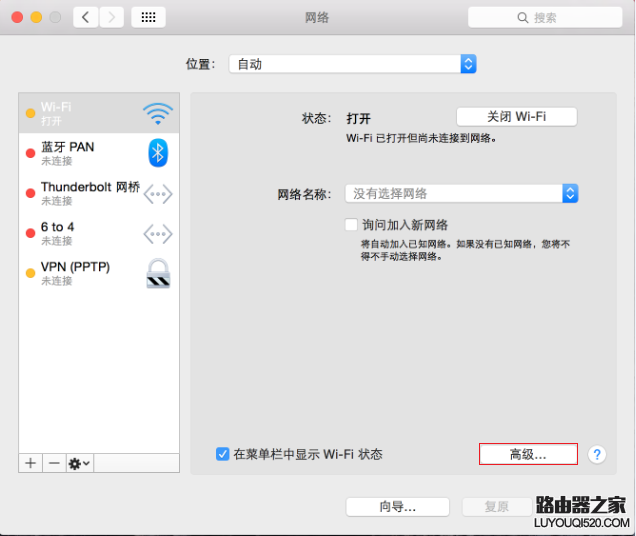Show all preferences grid icon
Screen dimensions: 636x536
coord(148,17)
